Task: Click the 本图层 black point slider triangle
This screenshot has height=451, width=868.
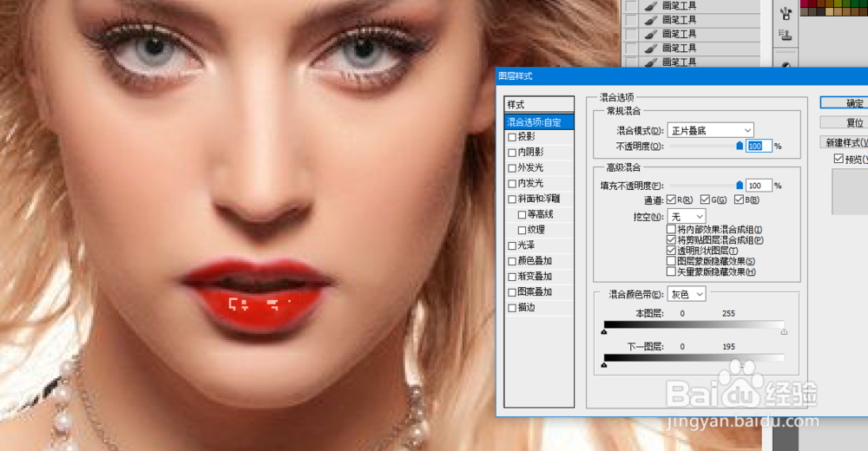Action: click(604, 332)
